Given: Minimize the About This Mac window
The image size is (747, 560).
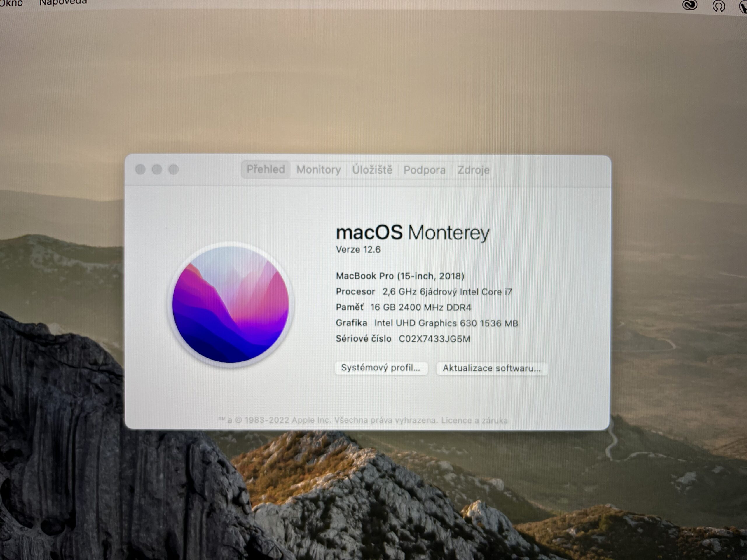Looking at the screenshot, I should [x=157, y=169].
